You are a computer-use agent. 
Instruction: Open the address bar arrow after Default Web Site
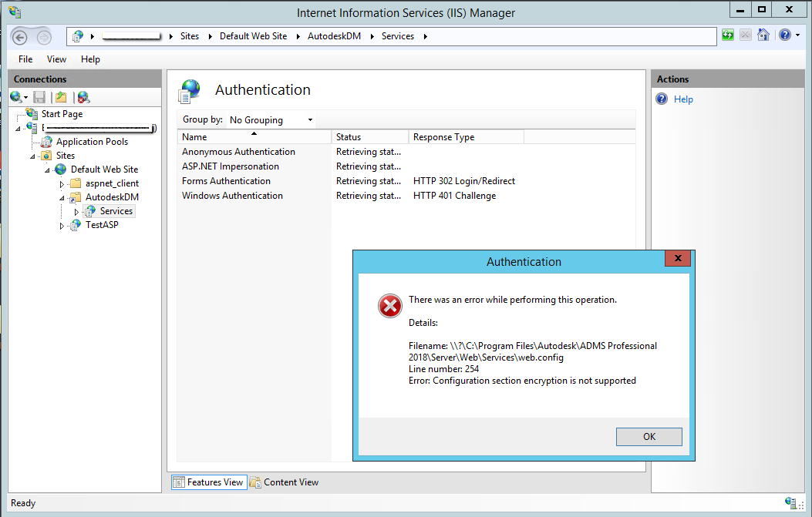click(x=298, y=36)
